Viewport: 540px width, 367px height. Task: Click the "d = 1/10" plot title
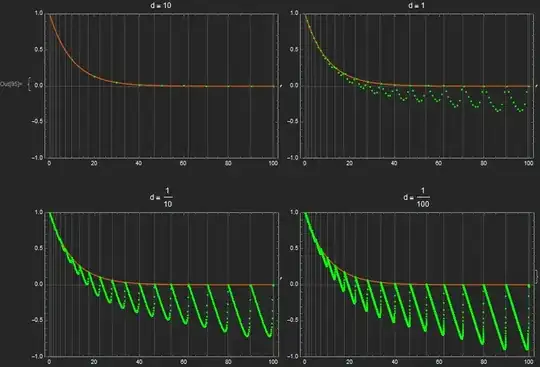coord(161,198)
